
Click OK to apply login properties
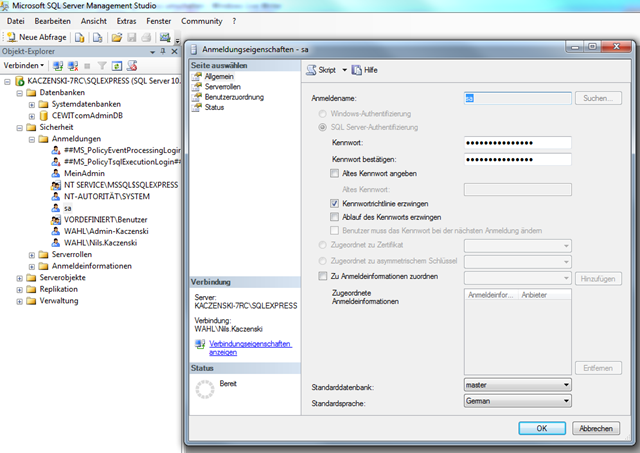(x=542, y=428)
